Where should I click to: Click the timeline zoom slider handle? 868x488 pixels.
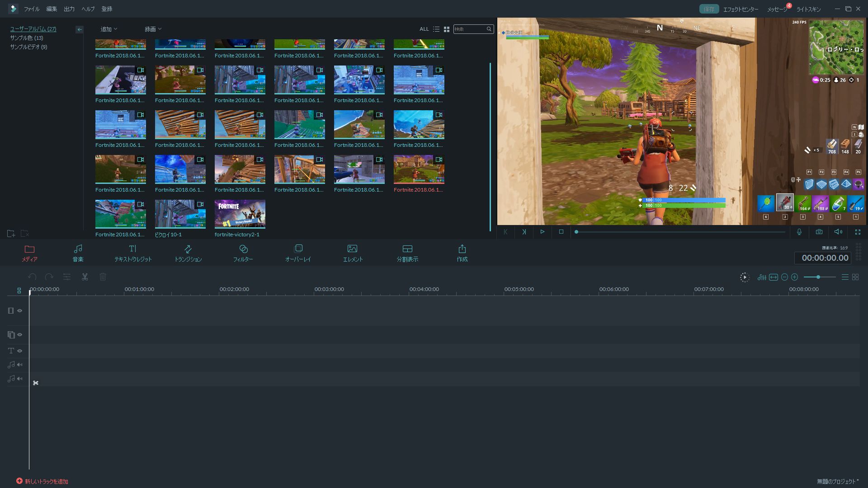818,277
